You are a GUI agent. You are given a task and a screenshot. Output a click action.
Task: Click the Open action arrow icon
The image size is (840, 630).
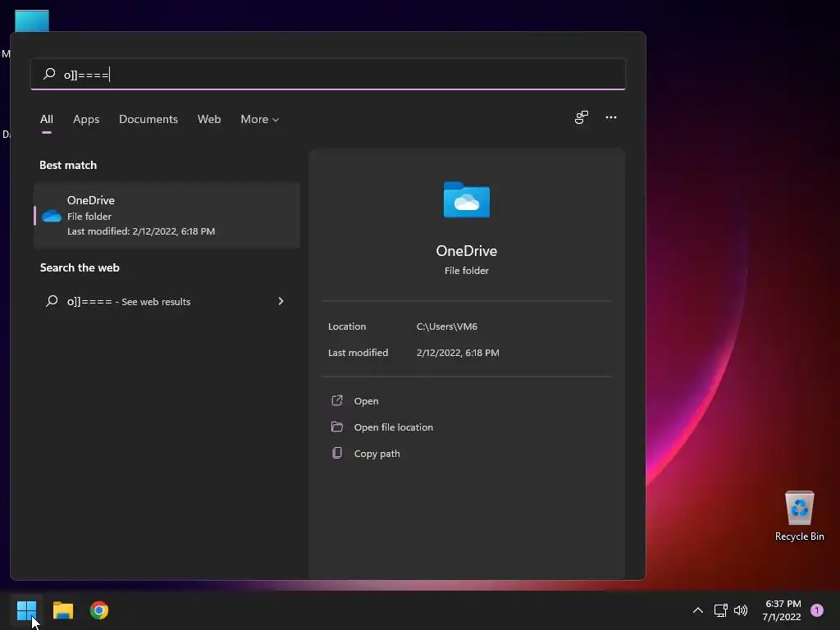tap(337, 400)
